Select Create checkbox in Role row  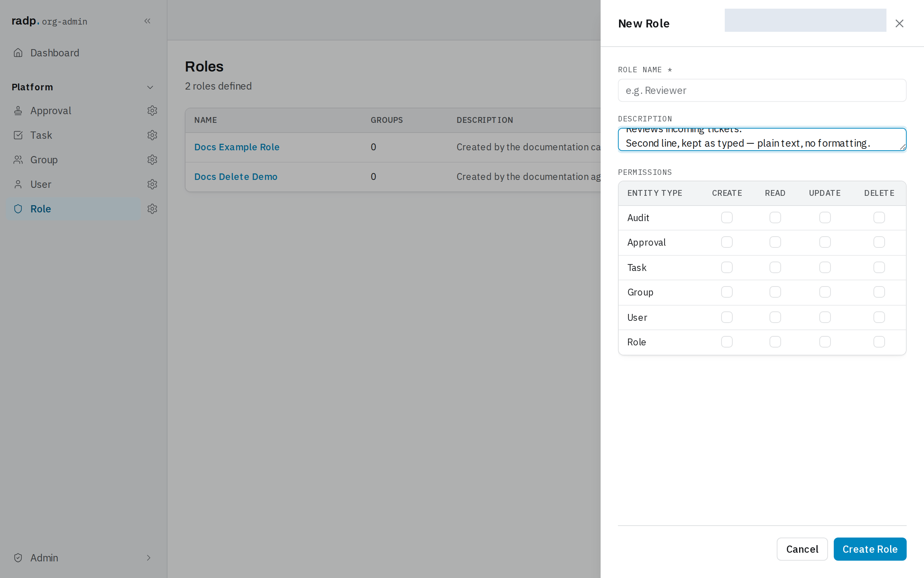(x=727, y=342)
